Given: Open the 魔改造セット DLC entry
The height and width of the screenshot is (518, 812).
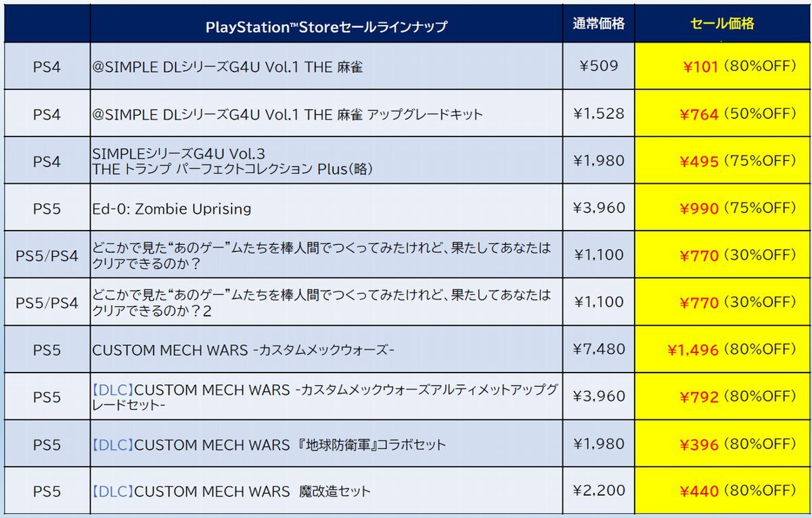Looking at the screenshot, I should coord(231,492).
